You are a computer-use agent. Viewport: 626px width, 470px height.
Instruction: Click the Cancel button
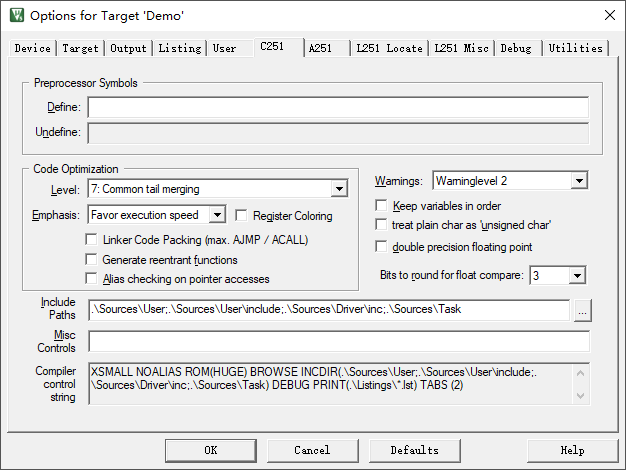[x=312, y=450]
